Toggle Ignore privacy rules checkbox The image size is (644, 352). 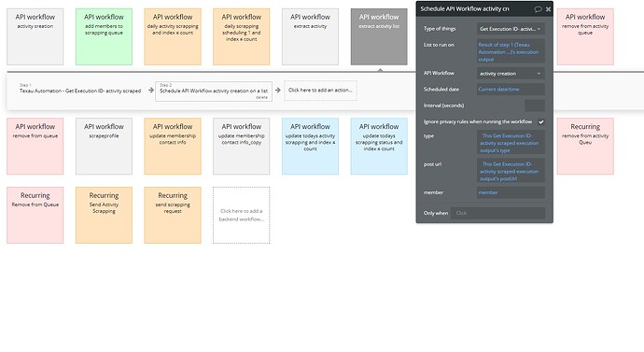(541, 122)
